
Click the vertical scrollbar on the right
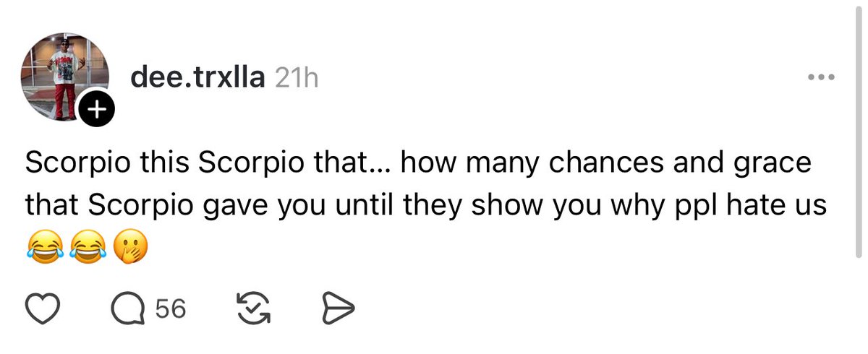tap(857, 130)
